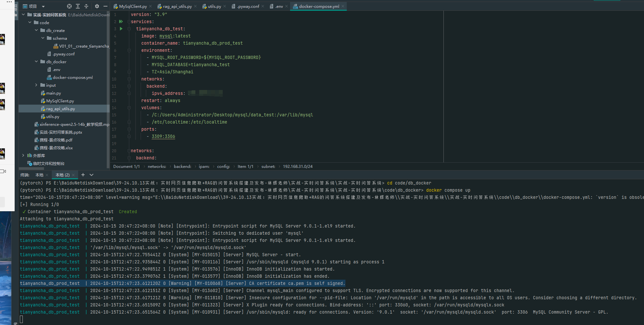Add a new terminal session tab
The image size is (644, 325).
83,175
